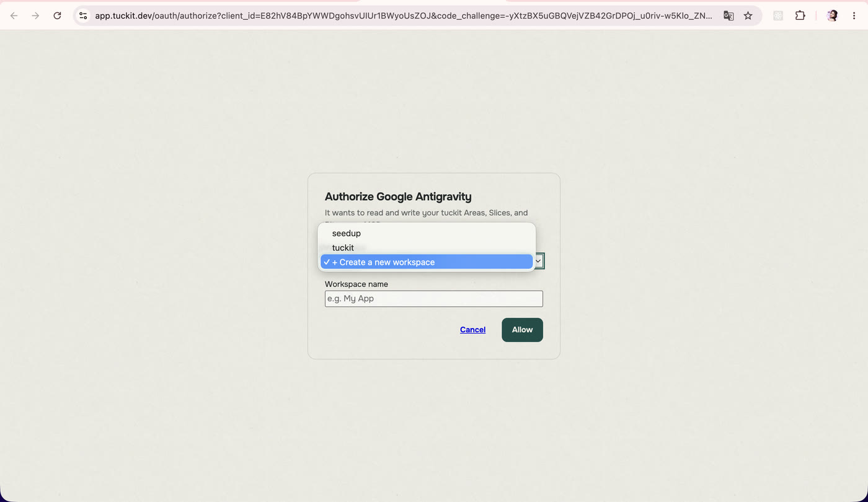Choose + Create a new workspace option

click(x=427, y=262)
